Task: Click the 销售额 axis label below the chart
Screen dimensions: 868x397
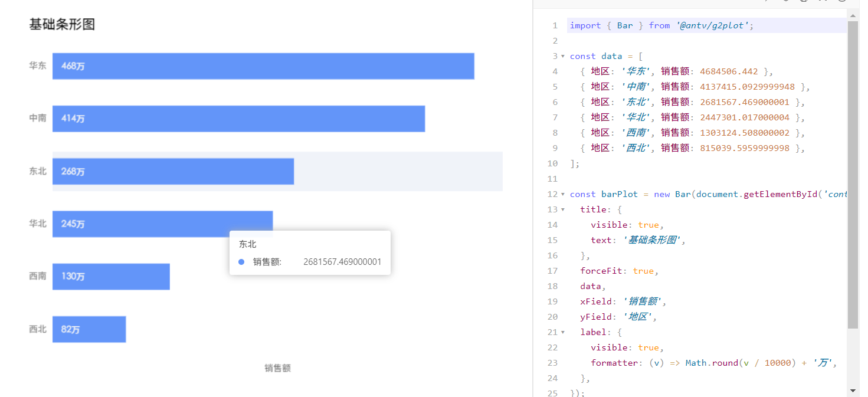Action: [277, 368]
